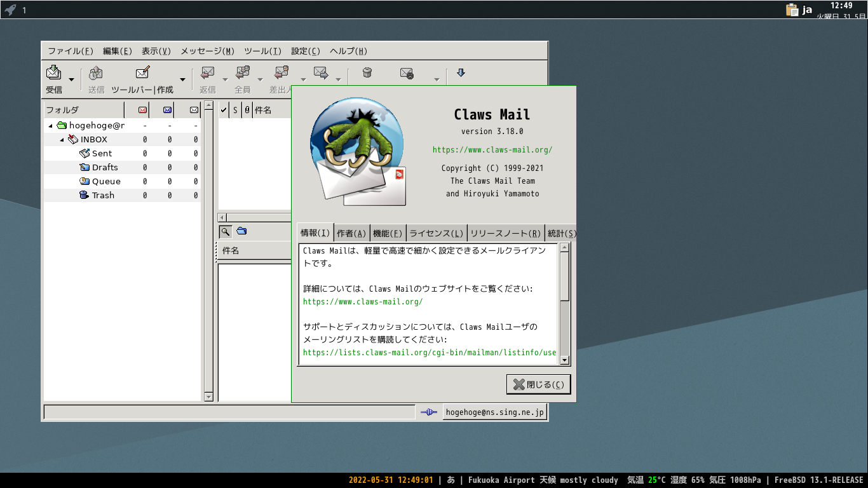Click the trash can delete toolbar icon

(367, 73)
